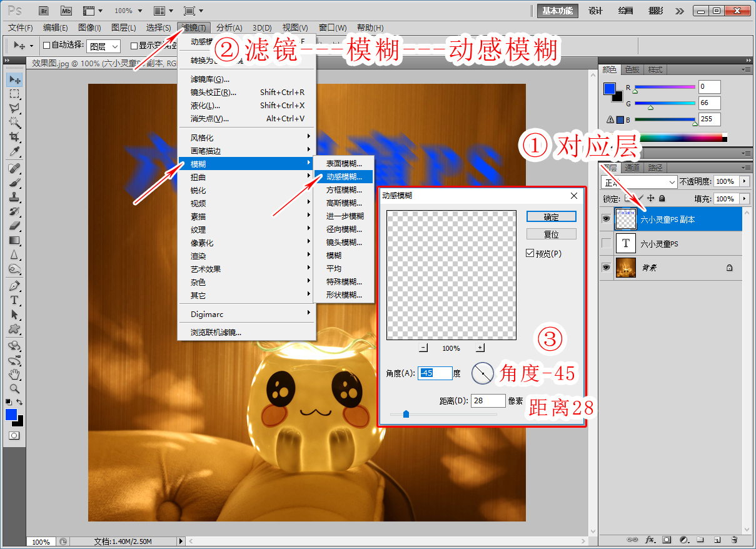Open the 图像(I) menu
The image size is (756, 549).
click(89, 28)
